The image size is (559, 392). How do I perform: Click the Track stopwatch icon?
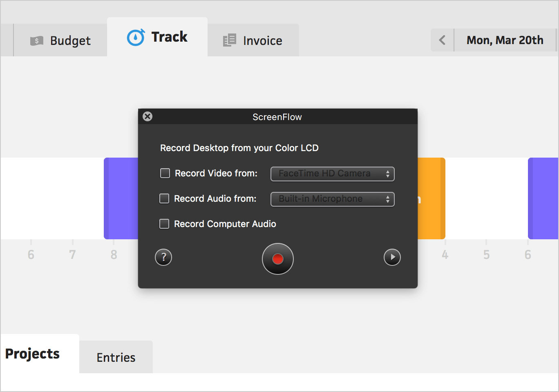tap(136, 38)
